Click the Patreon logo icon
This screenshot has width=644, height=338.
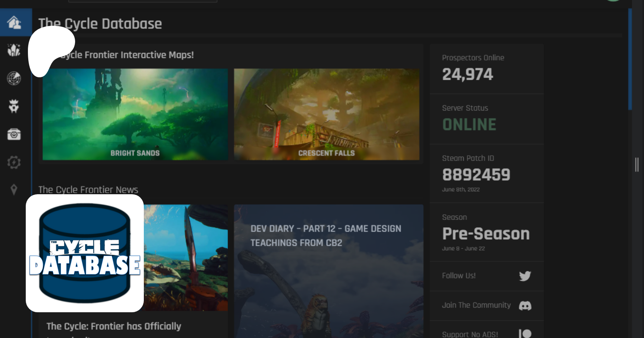pos(525,334)
